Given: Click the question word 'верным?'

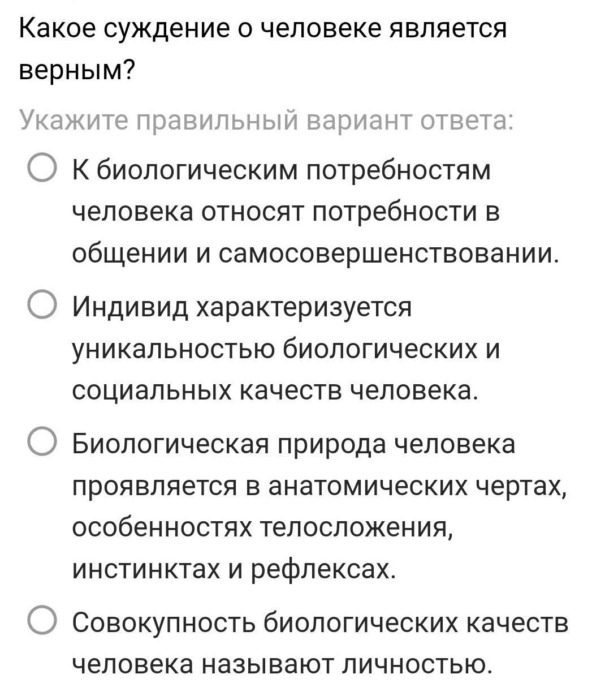Looking at the screenshot, I should tap(76, 70).
